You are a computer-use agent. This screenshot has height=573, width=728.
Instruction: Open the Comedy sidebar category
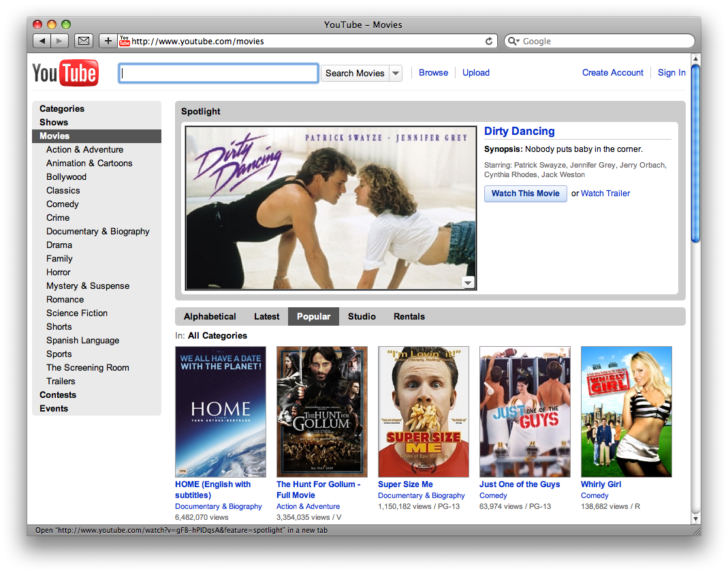coord(62,204)
